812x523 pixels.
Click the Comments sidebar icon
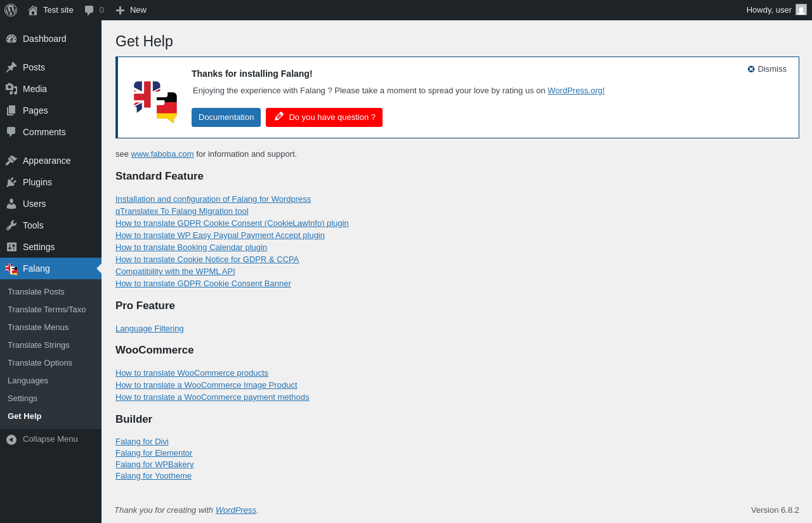tap(11, 132)
